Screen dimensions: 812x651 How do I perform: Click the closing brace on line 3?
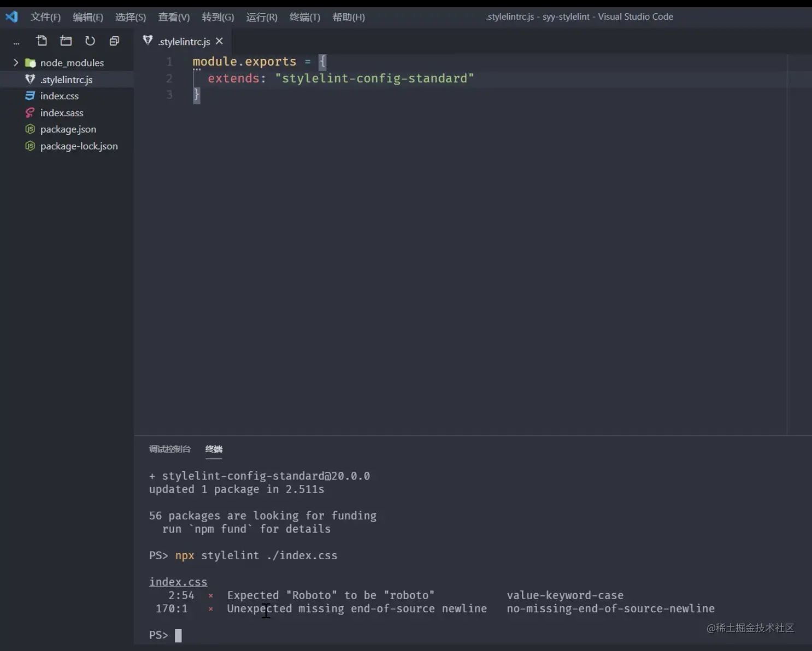tap(197, 95)
